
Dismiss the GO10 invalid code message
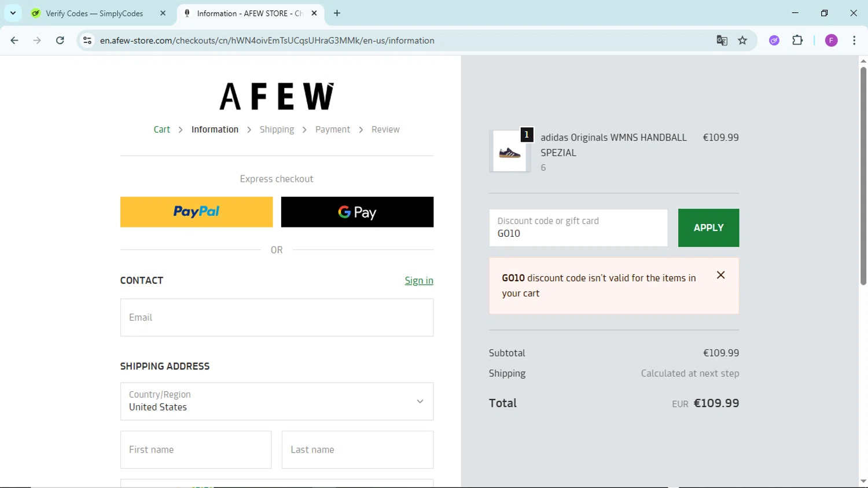click(x=720, y=276)
